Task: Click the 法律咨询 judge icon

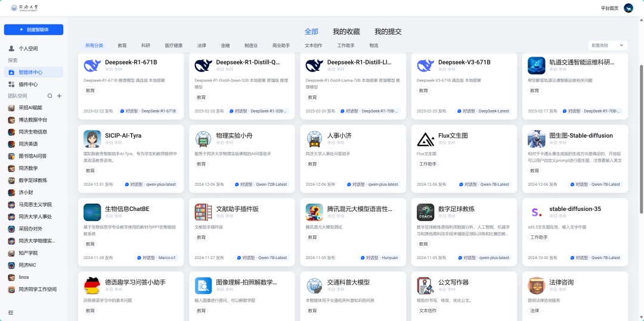Action: point(537,286)
